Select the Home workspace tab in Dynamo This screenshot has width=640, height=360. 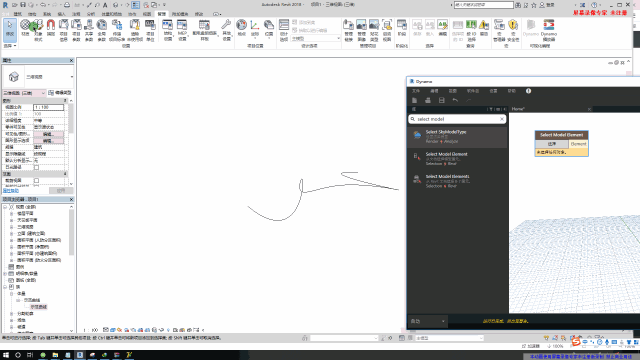click(518, 109)
